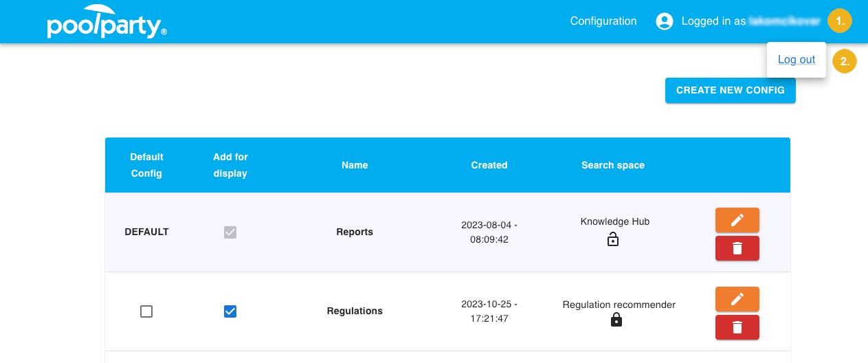
Task: Delete the Regulations config with trash button
Action: 737,327
